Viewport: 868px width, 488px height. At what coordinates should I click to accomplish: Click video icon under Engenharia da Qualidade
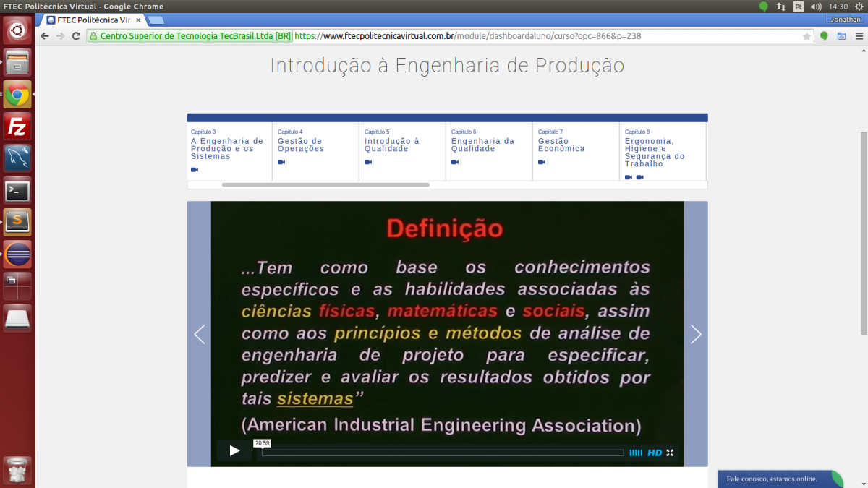pos(455,162)
